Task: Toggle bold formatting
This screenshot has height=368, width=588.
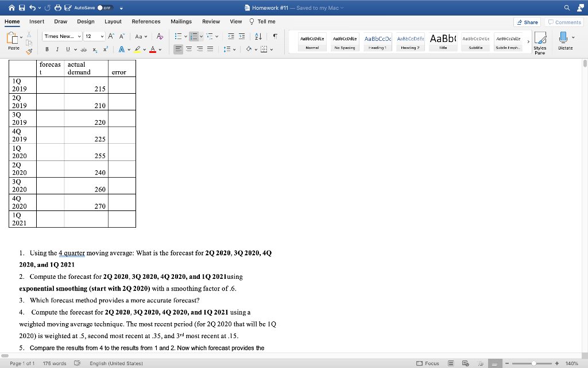Action: point(47,49)
